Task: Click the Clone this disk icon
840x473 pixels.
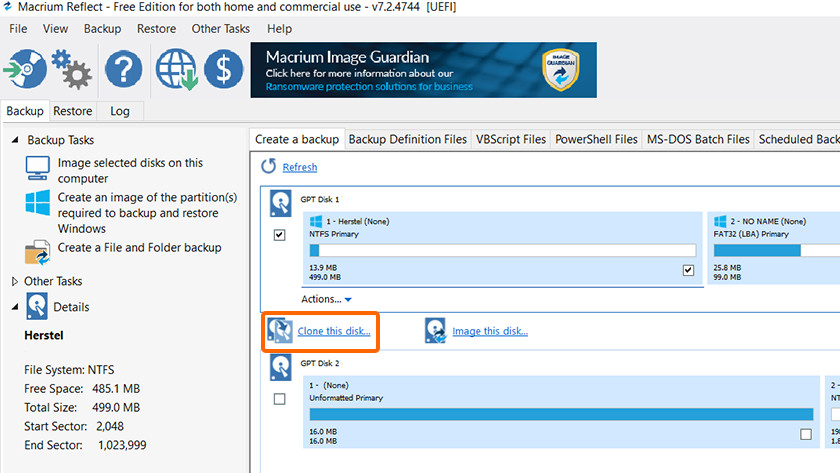Action: 280,331
